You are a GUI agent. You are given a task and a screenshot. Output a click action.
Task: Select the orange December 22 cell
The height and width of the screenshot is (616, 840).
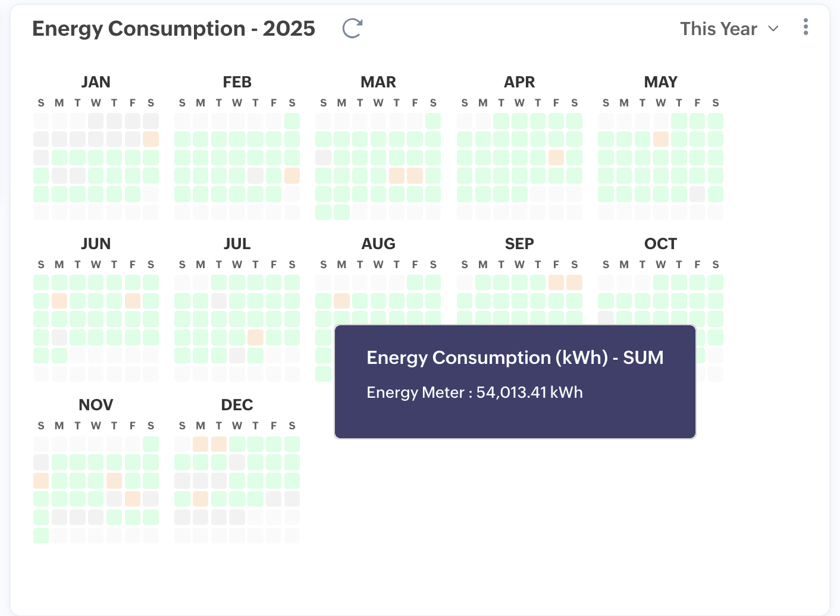tap(200, 498)
